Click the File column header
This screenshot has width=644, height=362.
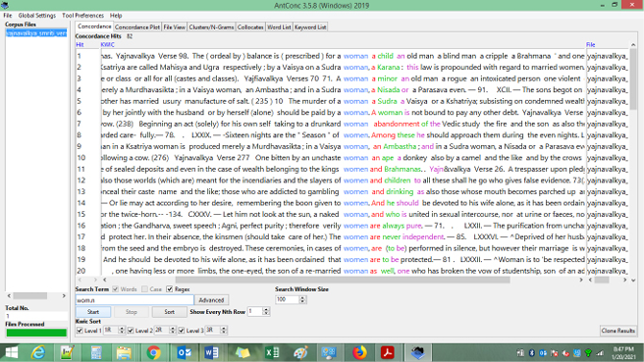pyautogui.click(x=591, y=44)
